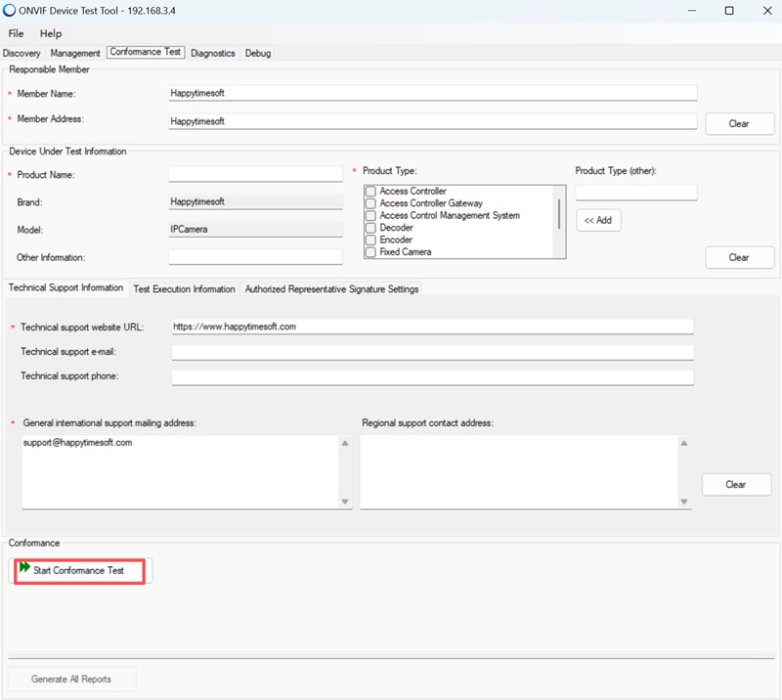Select Access Control Management System checkbox
The image size is (782, 700).
[x=370, y=216]
